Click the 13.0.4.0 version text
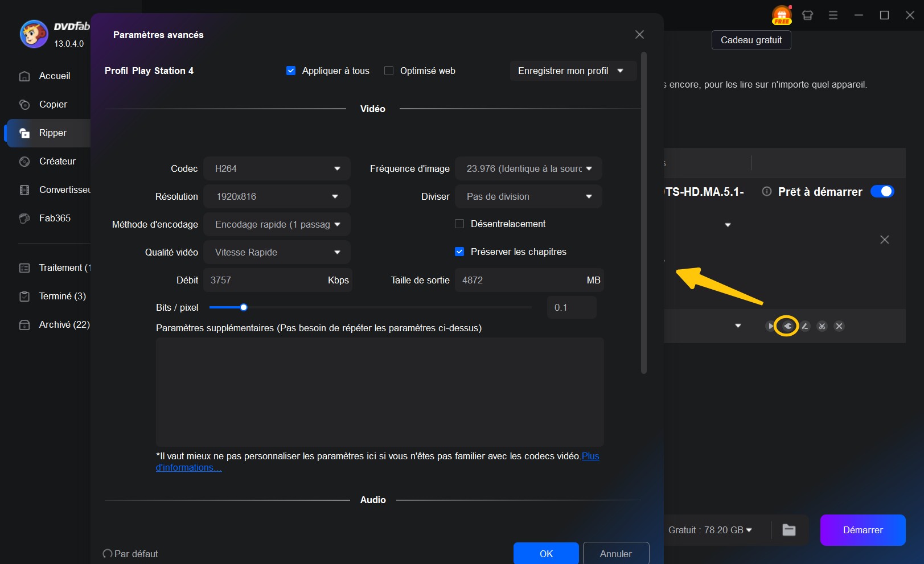 [69, 44]
